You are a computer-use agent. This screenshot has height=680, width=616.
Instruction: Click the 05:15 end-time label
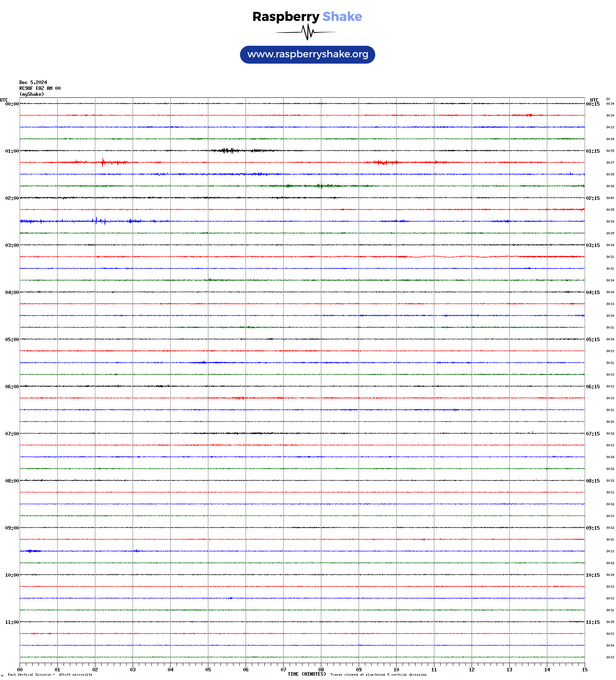pyautogui.click(x=593, y=340)
